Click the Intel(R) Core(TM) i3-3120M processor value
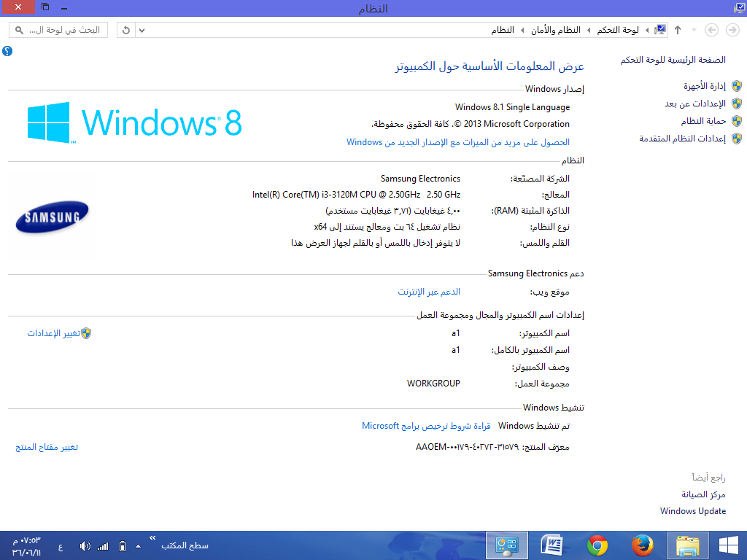The height and width of the screenshot is (560, 747). (356, 195)
